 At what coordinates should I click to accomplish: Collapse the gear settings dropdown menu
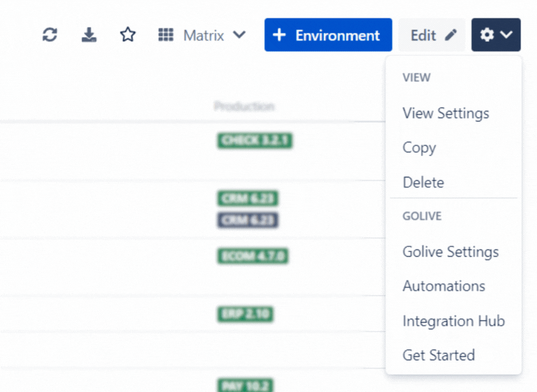(496, 35)
